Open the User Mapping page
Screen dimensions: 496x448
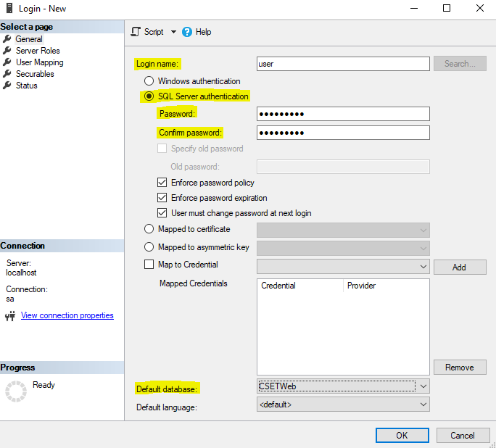(x=40, y=62)
